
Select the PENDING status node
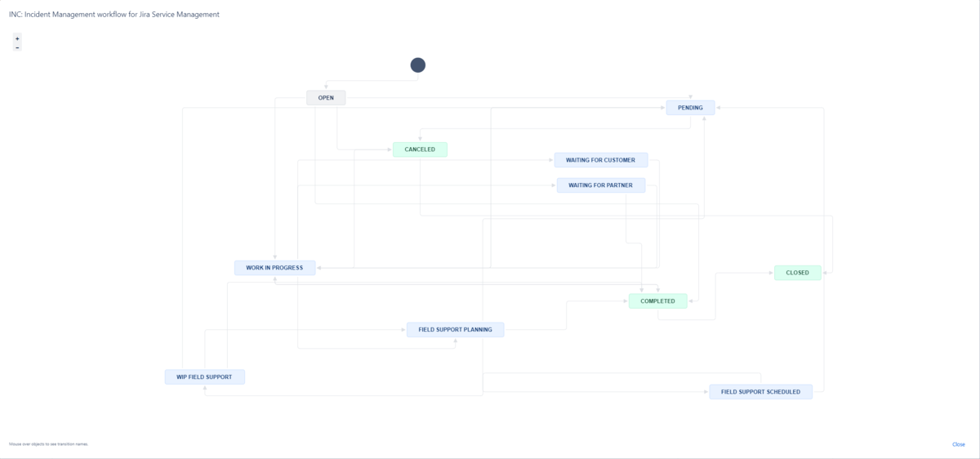pos(690,108)
